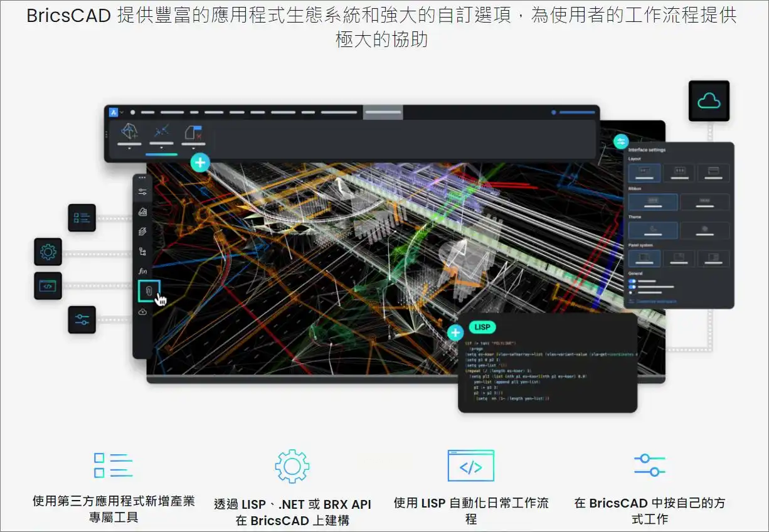
Task: Click the highlighted paperclip attachments icon
Action: tap(149, 291)
